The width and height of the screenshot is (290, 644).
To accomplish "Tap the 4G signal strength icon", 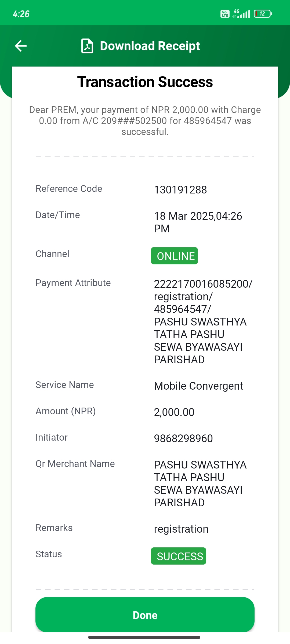I will pos(241,14).
